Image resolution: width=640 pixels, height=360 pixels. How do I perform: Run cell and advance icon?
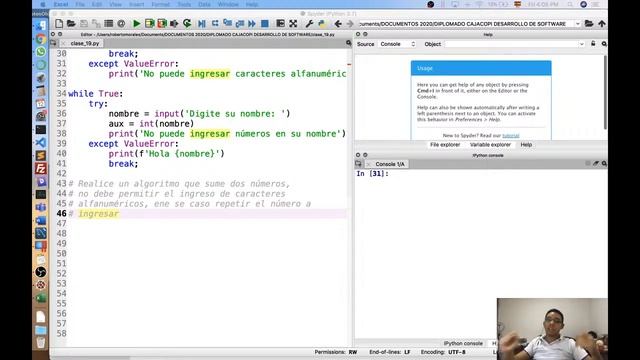pyautogui.click(x=162, y=24)
